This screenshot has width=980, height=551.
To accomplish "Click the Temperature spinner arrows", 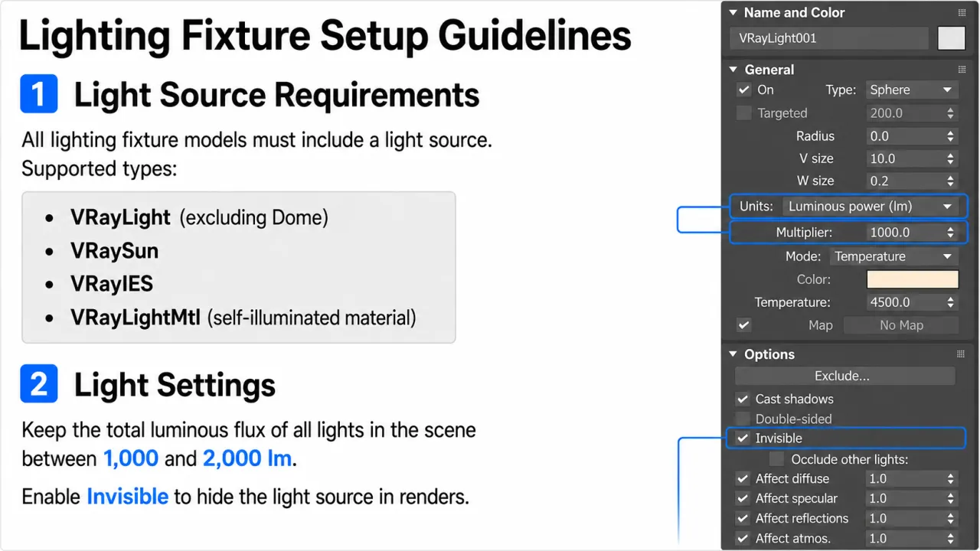I will click(951, 302).
